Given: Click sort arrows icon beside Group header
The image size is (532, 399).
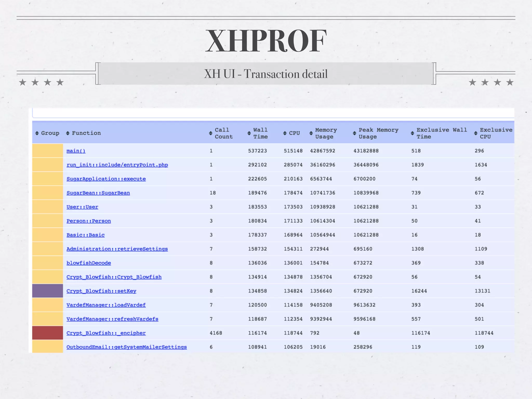Looking at the screenshot, I should click(37, 133).
